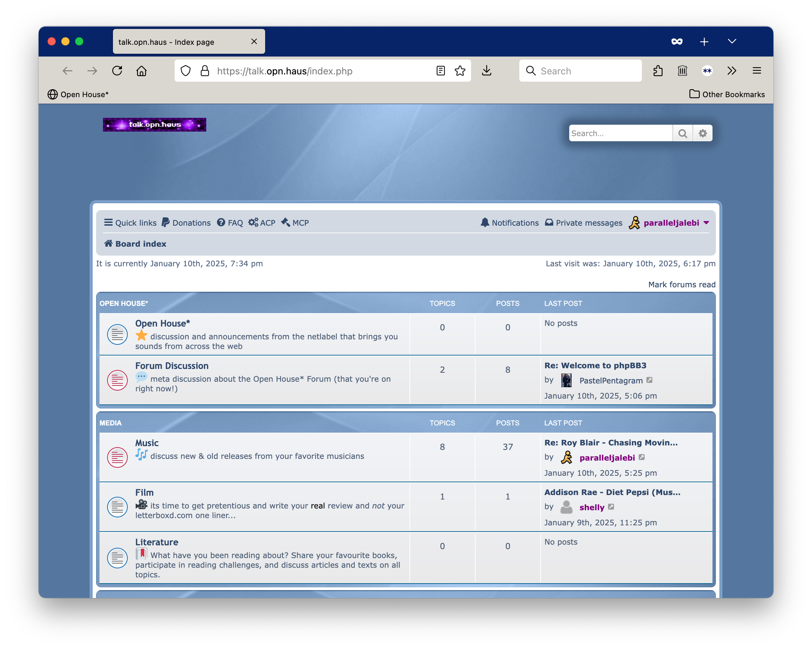Open tracking protection shield icon
Image resolution: width=812 pixels, height=649 pixels.
pyautogui.click(x=186, y=71)
